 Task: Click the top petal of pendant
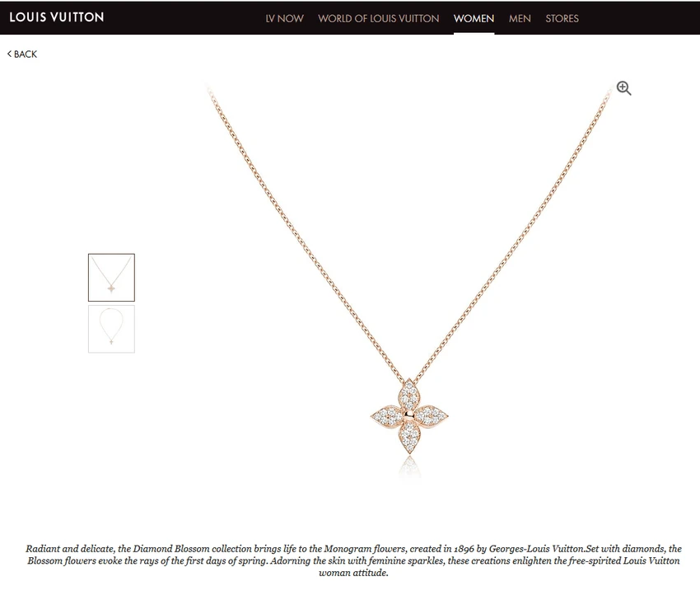[x=409, y=395]
